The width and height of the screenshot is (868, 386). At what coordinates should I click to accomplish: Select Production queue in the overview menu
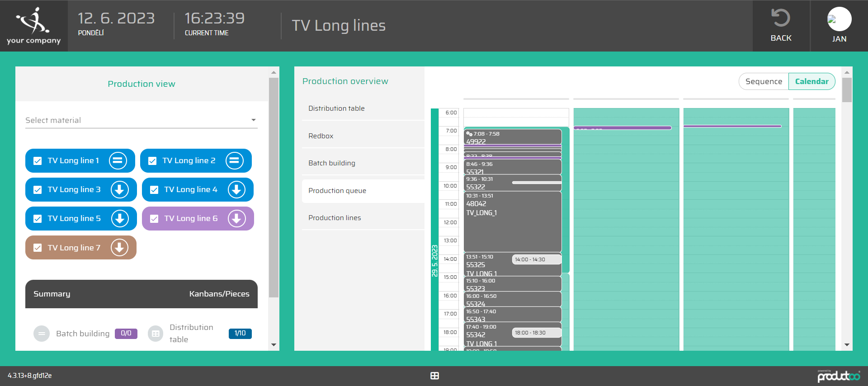coord(337,191)
